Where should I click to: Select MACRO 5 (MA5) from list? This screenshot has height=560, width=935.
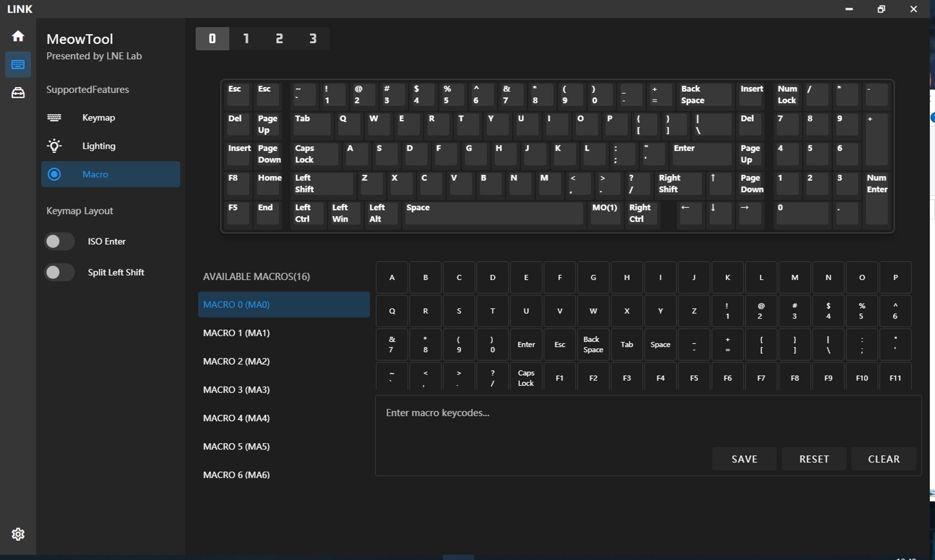tap(236, 446)
